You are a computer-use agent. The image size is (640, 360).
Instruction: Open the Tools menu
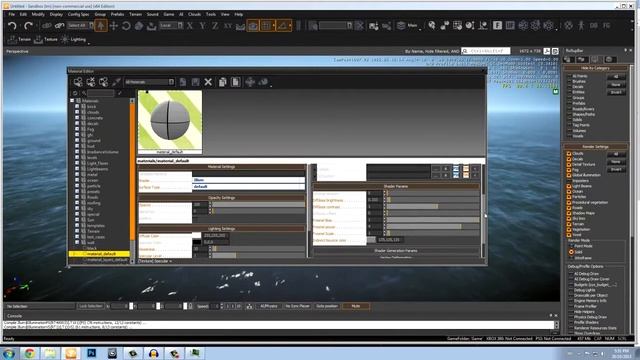tap(211, 14)
